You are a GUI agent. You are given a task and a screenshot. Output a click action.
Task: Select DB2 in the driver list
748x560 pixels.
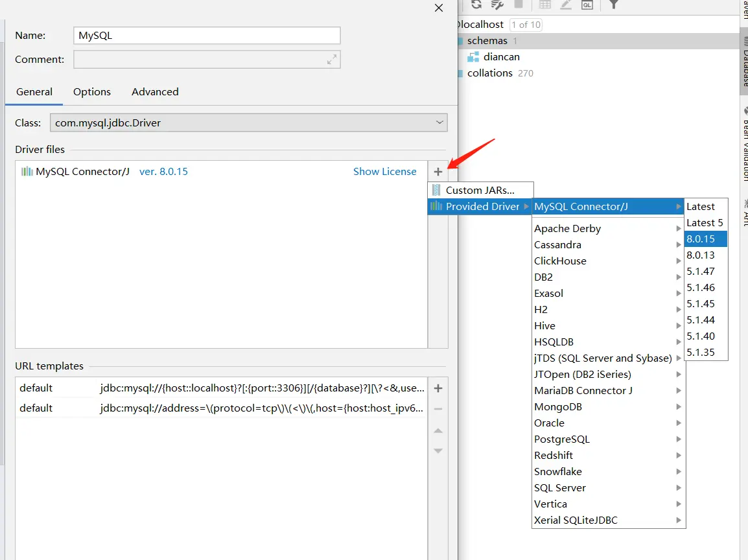(x=608, y=277)
